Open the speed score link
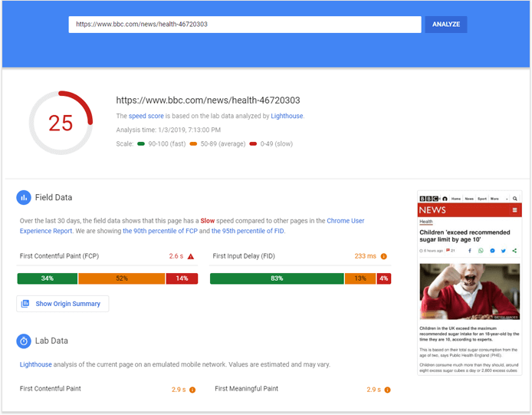Screen dimensions: 532x415 (146, 116)
